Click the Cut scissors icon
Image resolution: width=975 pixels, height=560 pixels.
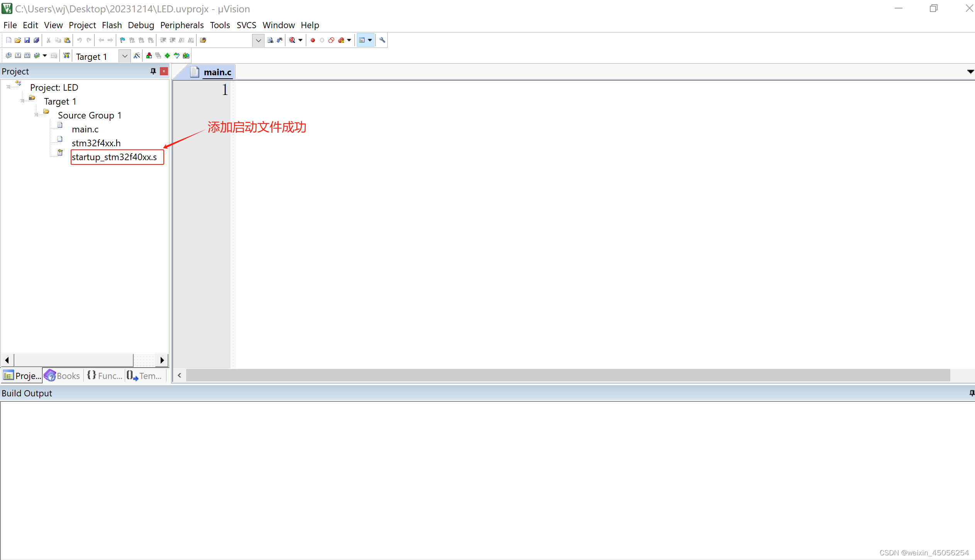point(49,40)
